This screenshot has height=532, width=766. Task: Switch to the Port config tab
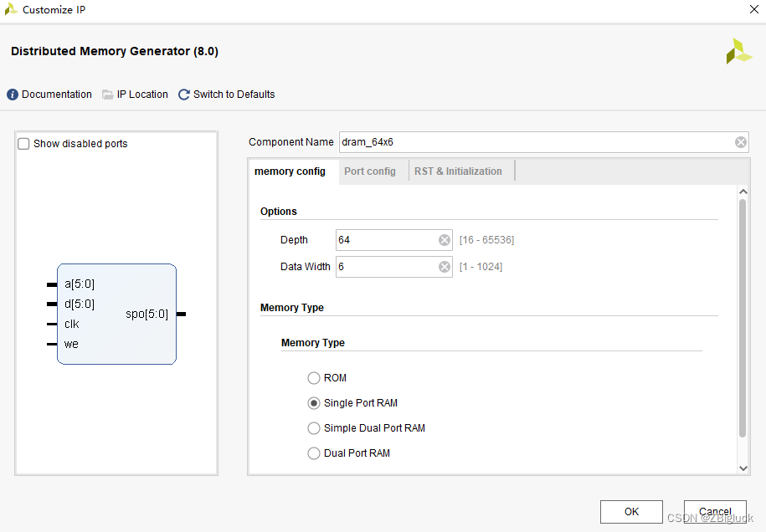pyautogui.click(x=370, y=171)
